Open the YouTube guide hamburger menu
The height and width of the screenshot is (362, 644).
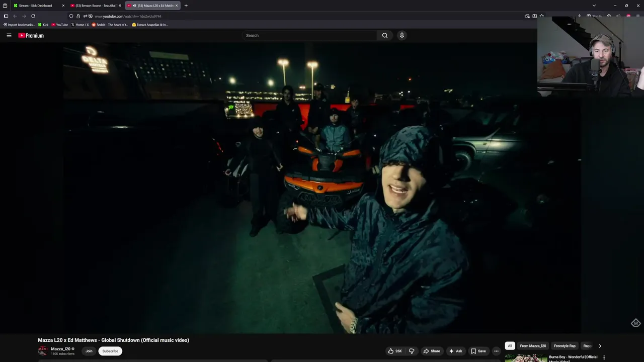coord(9,35)
